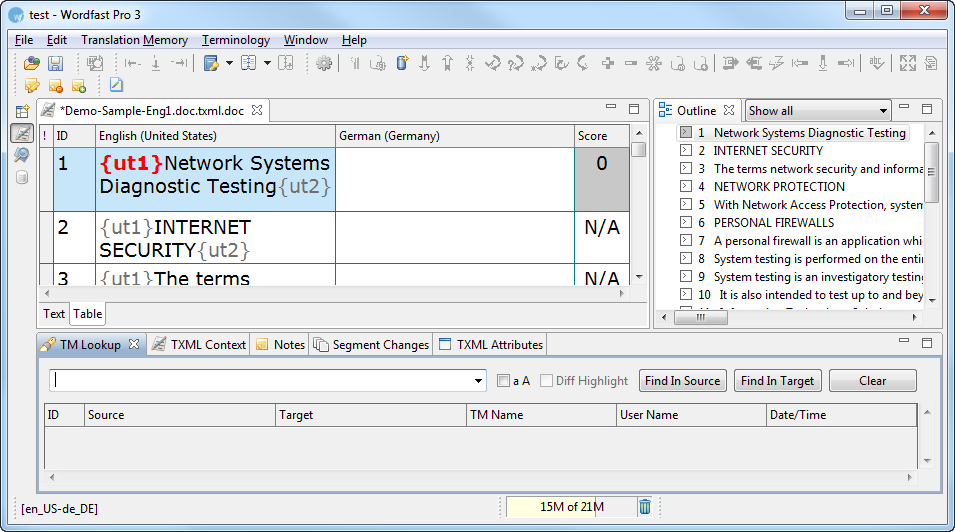Open the Translation Memory menu
This screenshot has width=955, height=532.
point(134,40)
